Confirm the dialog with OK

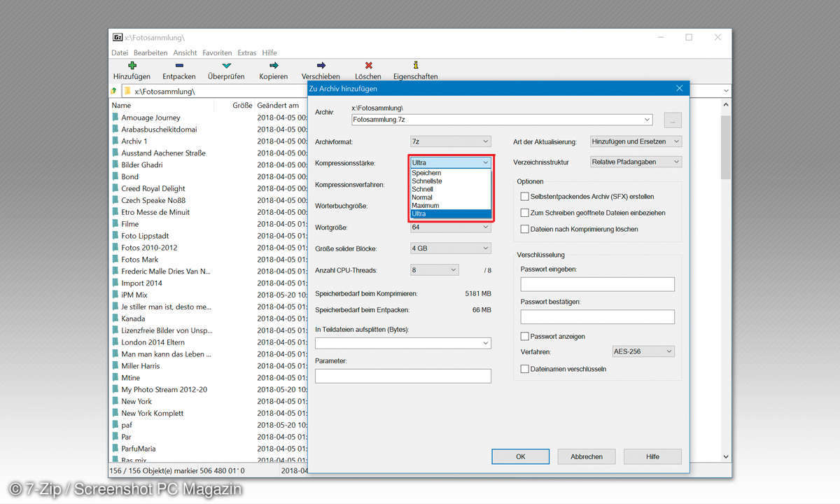[x=520, y=456]
